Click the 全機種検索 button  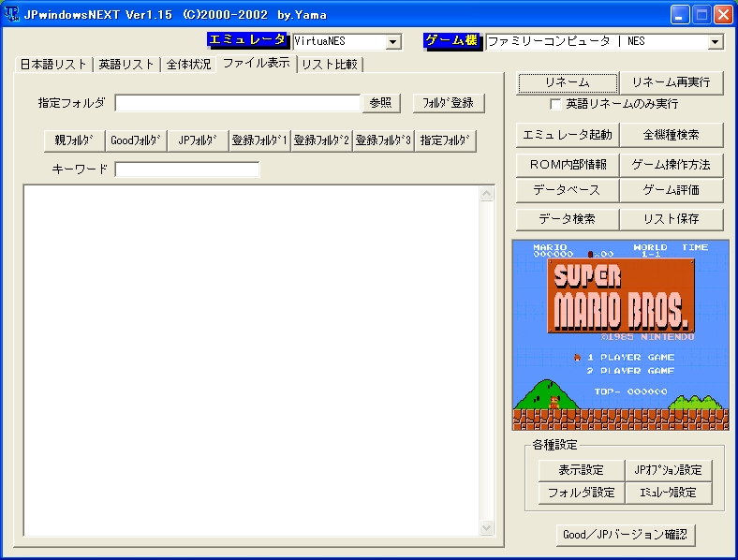[x=672, y=135]
